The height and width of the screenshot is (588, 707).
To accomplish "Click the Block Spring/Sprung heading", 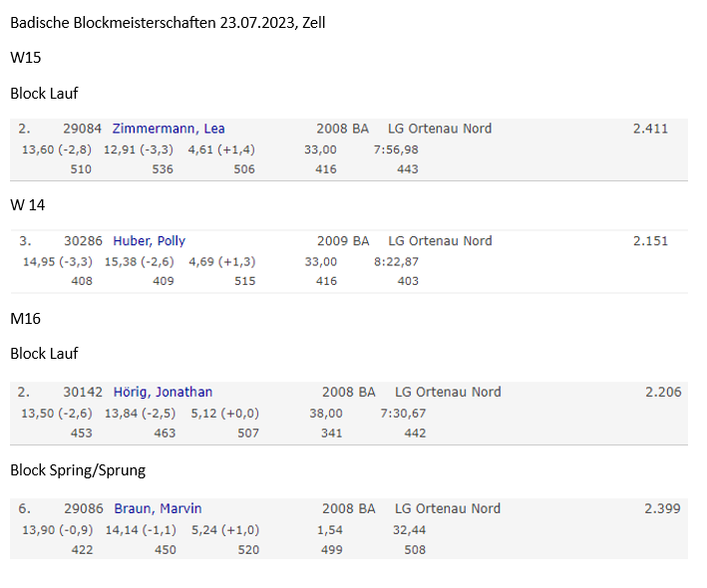I will (x=78, y=469).
